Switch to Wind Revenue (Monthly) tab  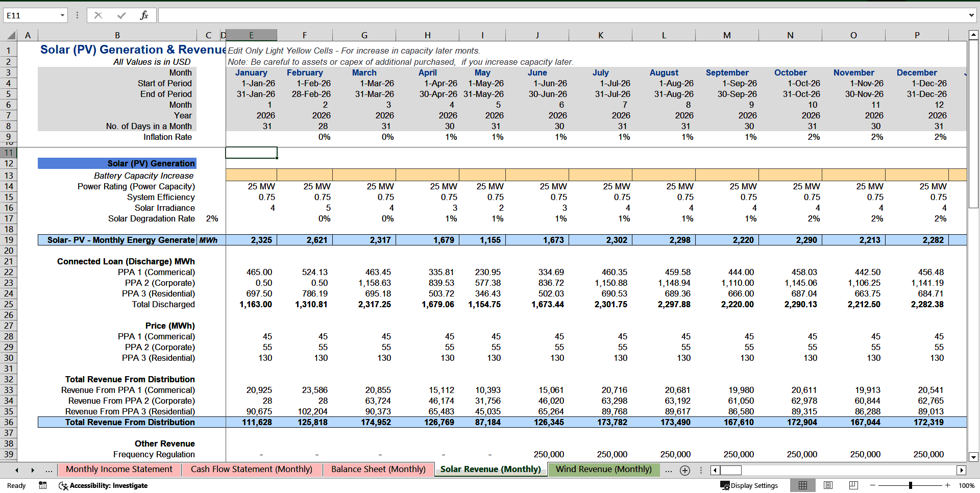604,470
